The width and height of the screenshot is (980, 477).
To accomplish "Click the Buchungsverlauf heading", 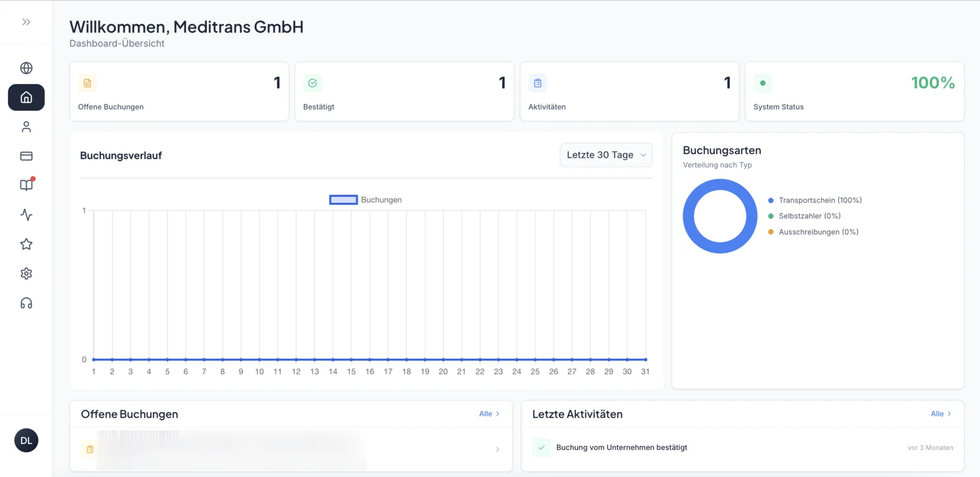I will (121, 156).
